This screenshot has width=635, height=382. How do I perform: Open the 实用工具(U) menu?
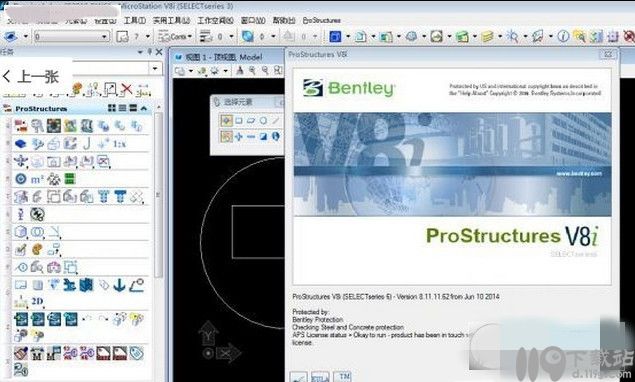pyautogui.click(x=171, y=20)
